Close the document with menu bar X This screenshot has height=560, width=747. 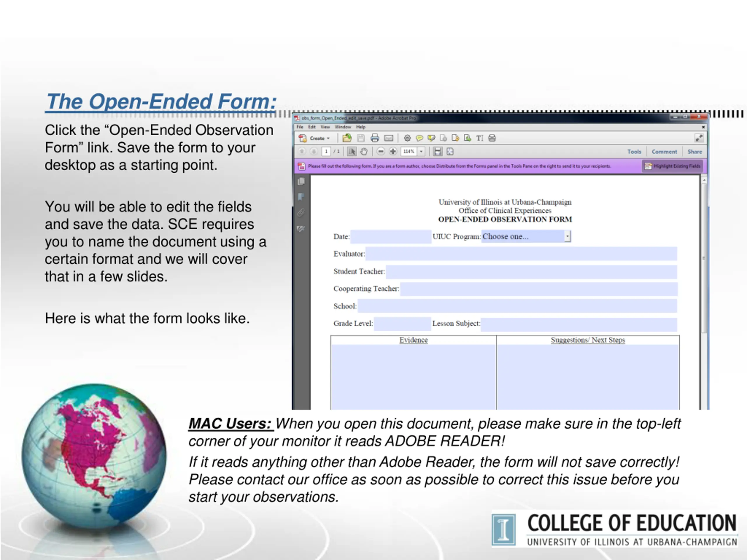tap(703, 127)
